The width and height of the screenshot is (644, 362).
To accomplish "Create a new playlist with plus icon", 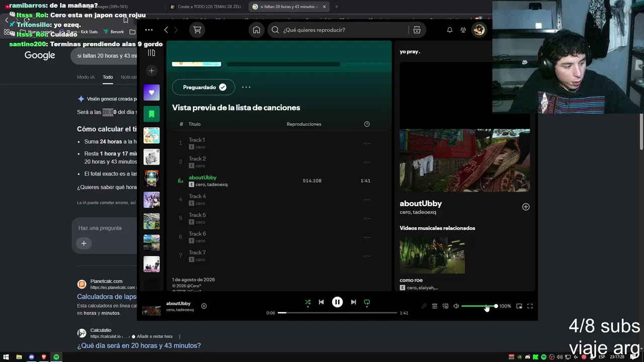I will tap(151, 71).
